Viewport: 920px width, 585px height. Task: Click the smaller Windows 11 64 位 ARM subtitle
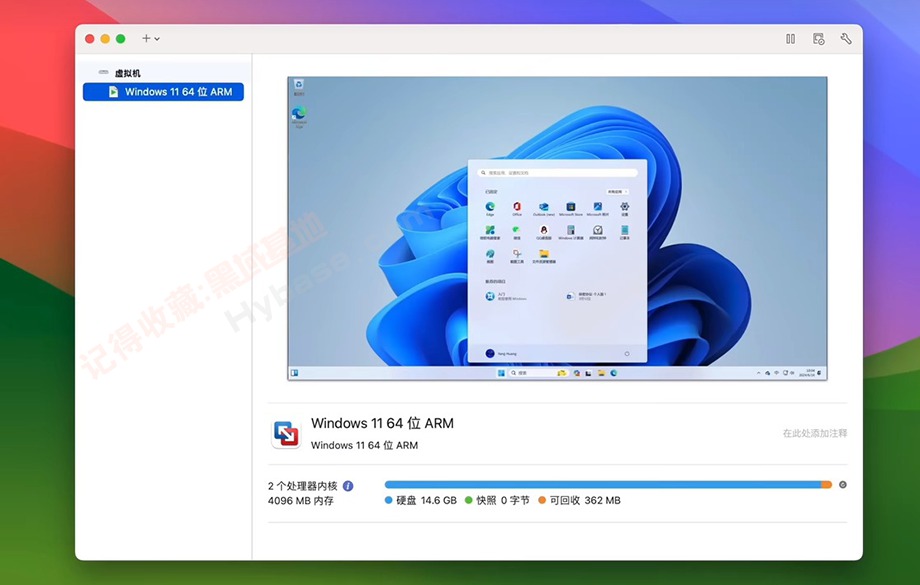coord(364,445)
